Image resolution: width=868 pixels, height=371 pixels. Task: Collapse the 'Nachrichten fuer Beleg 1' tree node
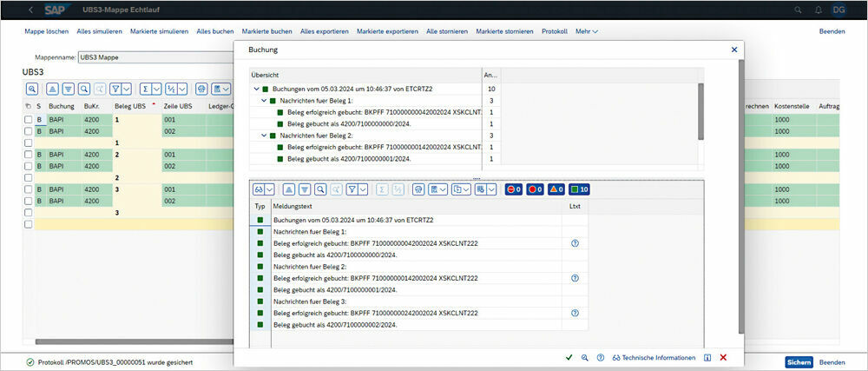(264, 101)
